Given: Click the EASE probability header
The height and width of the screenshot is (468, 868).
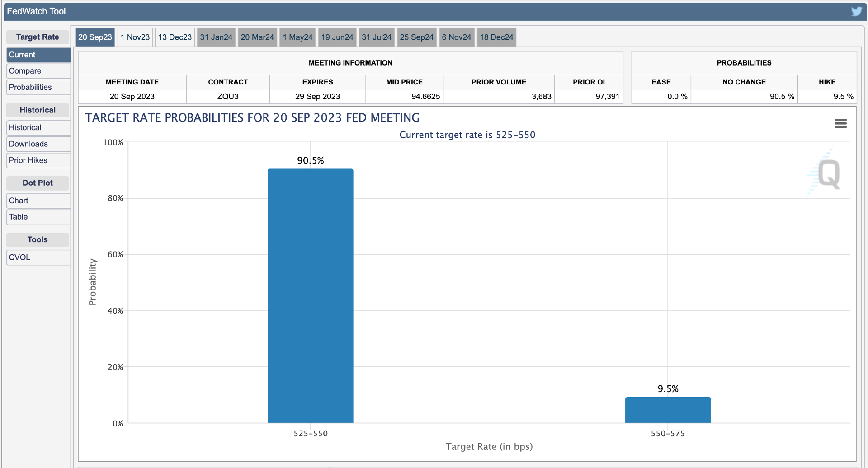Looking at the screenshot, I should 661,82.
